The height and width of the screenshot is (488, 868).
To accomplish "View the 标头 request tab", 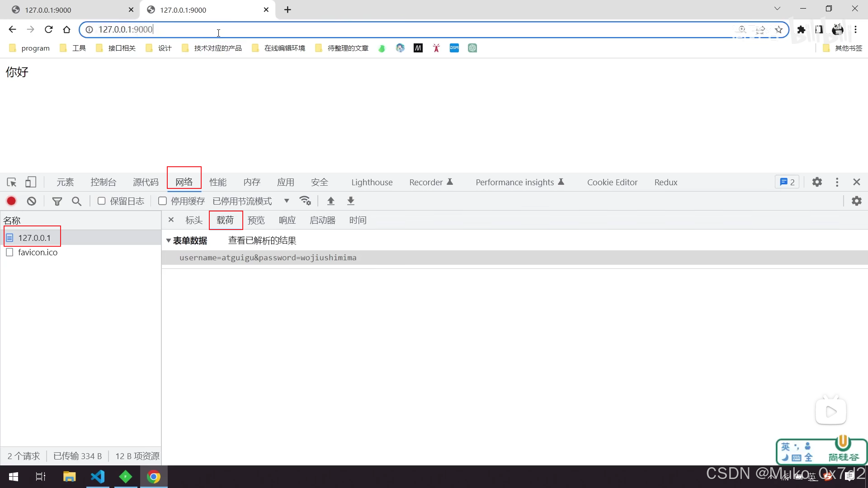I will pos(194,220).
